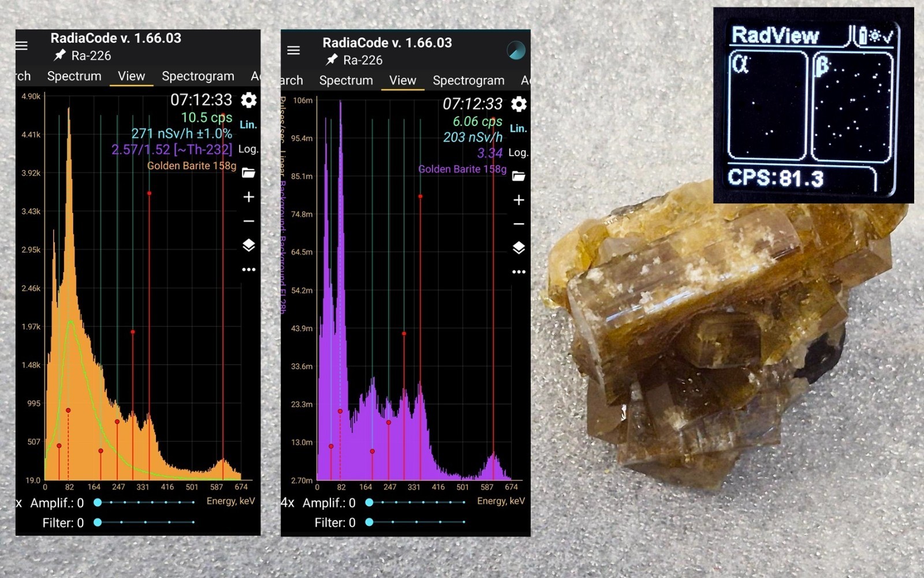This screenshot has height=578, width=924.
Task: Zoom in with plus in right spectrum
Action: (x=519, y=200)
